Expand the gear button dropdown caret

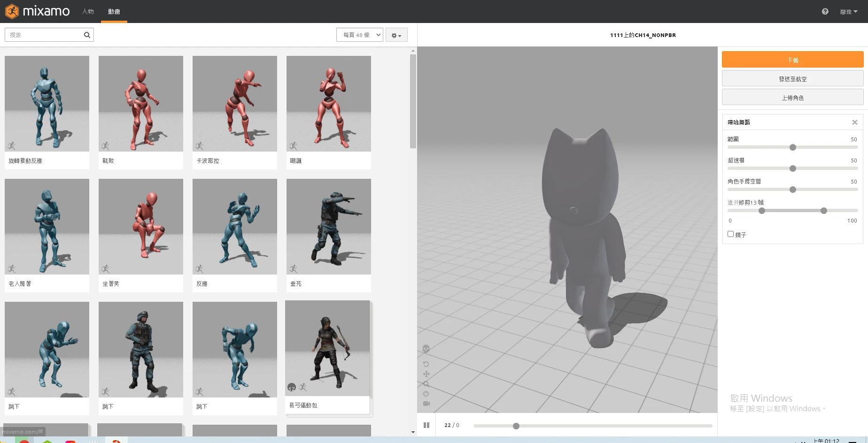(x=400, y=36)
